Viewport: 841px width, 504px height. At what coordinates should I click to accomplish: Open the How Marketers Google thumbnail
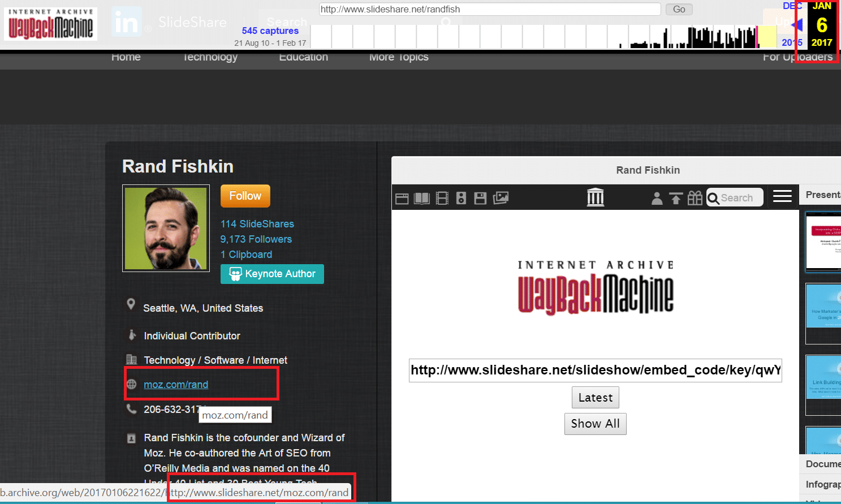[x=823, y=313]
